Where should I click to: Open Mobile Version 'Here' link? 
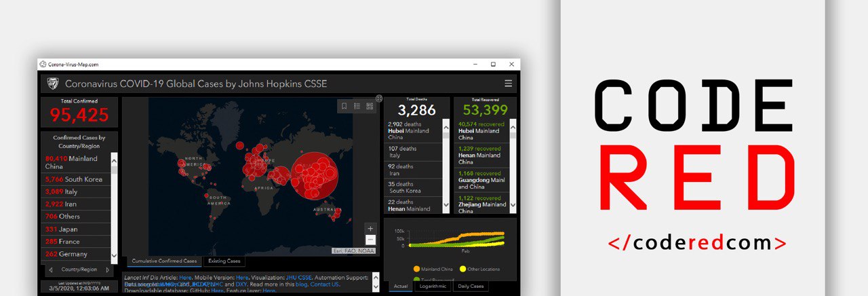[242, 277]
